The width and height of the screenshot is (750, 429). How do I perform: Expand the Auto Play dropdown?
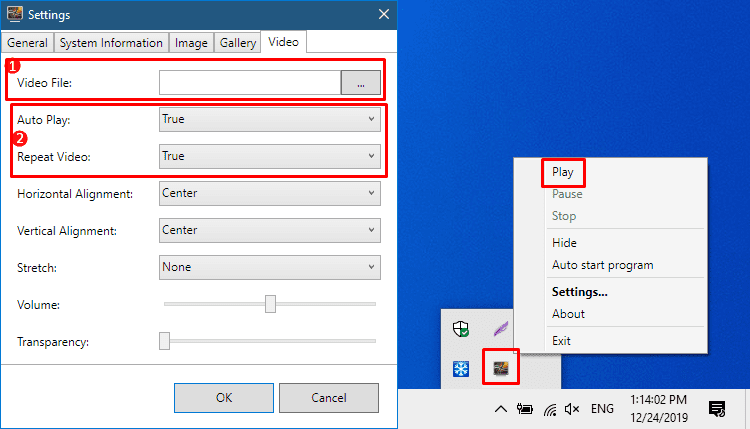pyautogui.click(x=270, y=119)
